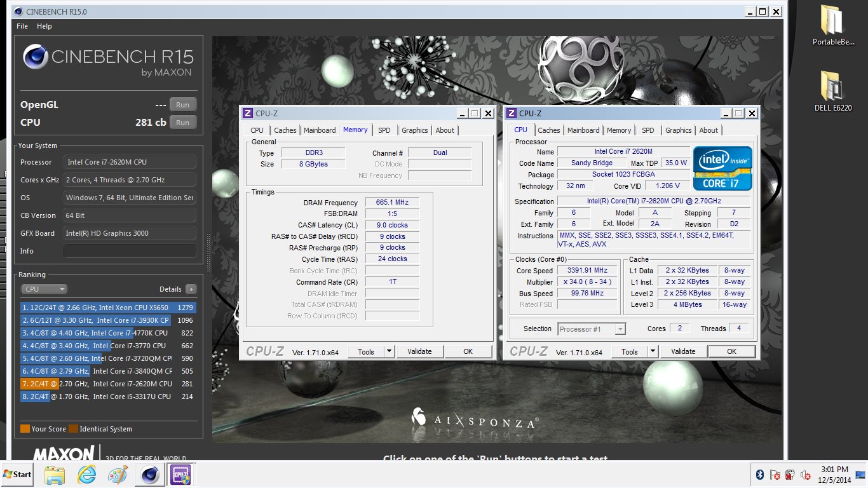Click the muted volume speaker icon
Image resolution: width=868 pixels, height=488 pixels.
806,475
